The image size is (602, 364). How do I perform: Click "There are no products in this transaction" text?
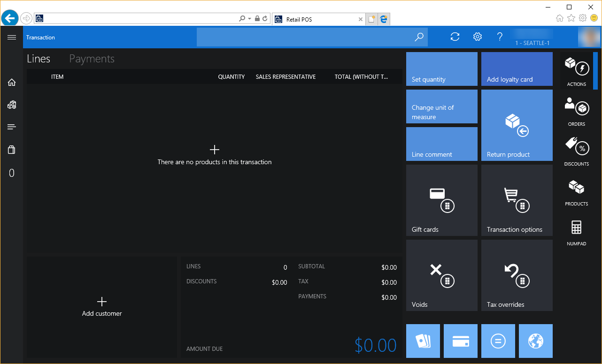click(x=215, y=162)
